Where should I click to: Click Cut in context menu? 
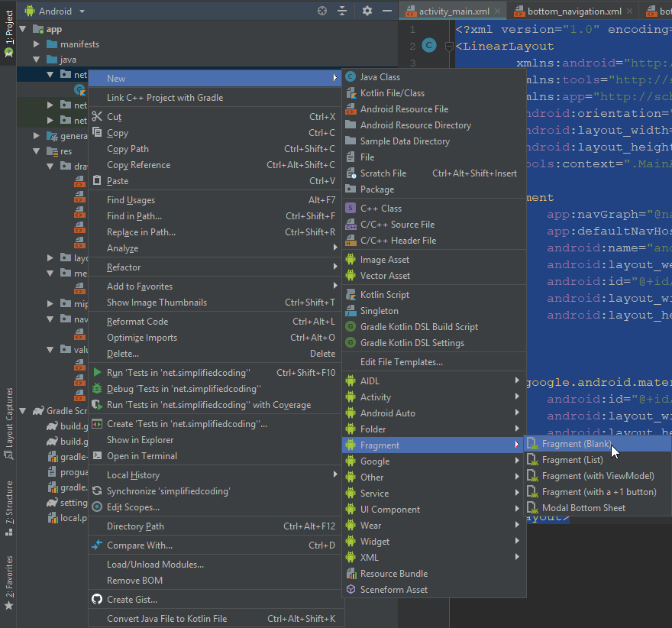tap(215, 117)
